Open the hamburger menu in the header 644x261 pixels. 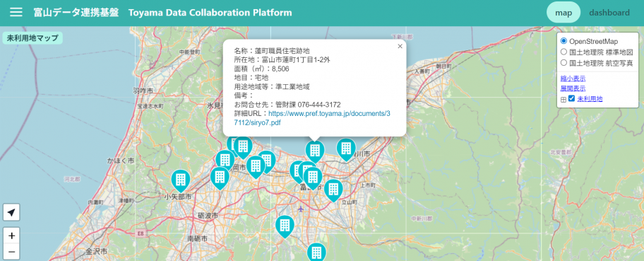click(x=16, y=12)
